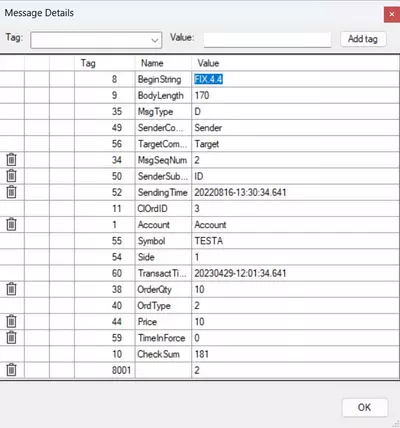Screen dimensions: 400x428
Task: Select the TransactTime value cell
Action: pyautogui.click(x=295, y=273)
